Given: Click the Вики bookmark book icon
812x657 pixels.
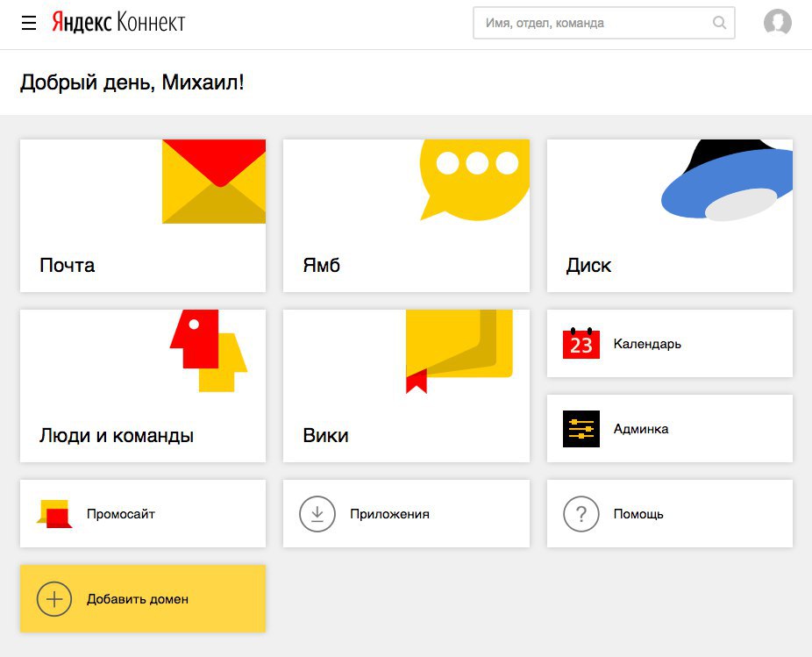Looking at the screenshot, I should click(x=459, y=352).
